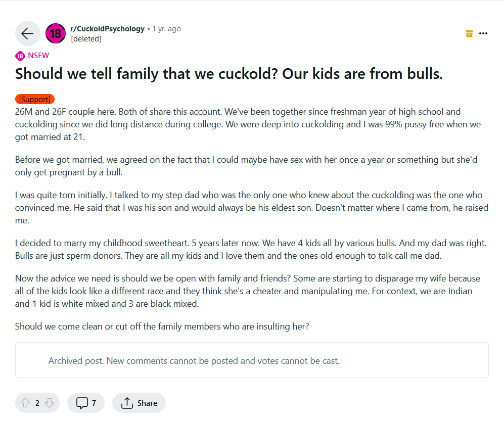
Task: Open the r/CuckoldPsychology subreddit link
Action: tap(108, 29)
